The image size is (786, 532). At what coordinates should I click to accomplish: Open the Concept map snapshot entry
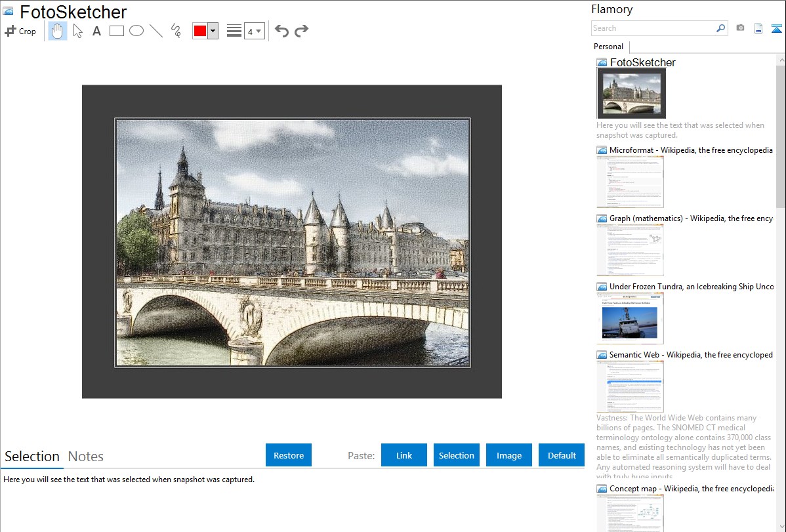tap(691, 488)
